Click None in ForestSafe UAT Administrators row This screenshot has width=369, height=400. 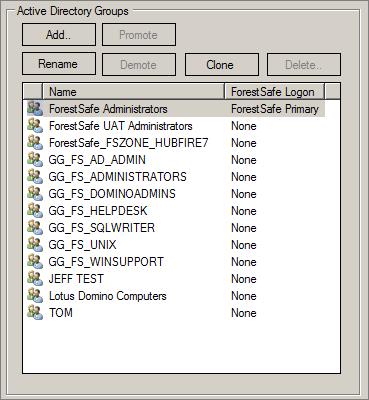(244, 126)
